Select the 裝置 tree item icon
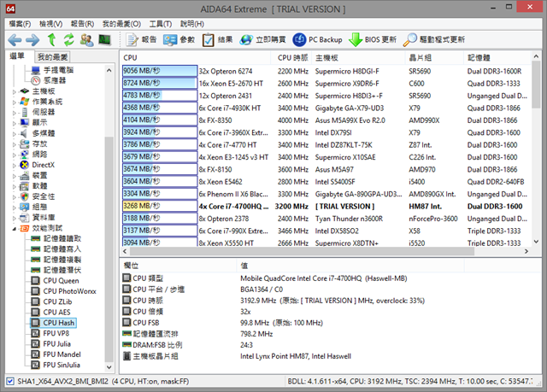This screenshot has width=547, height=392. click(25, 175)
